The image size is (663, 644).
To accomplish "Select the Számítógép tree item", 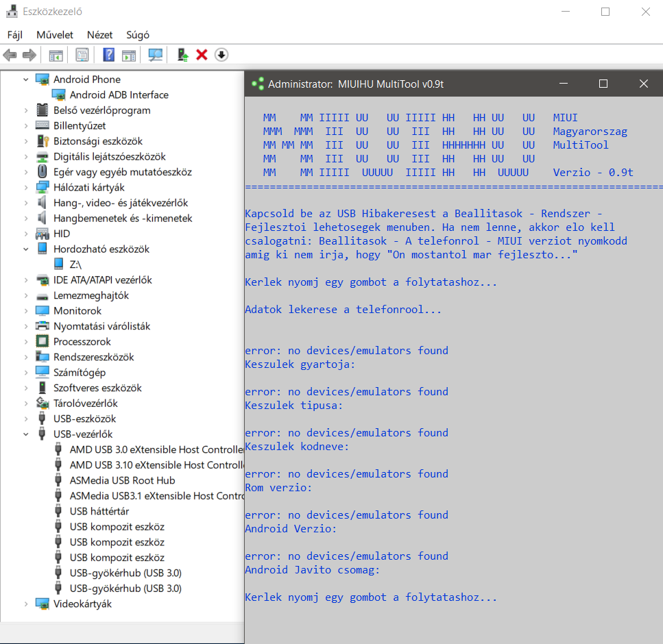I will 80,372.
